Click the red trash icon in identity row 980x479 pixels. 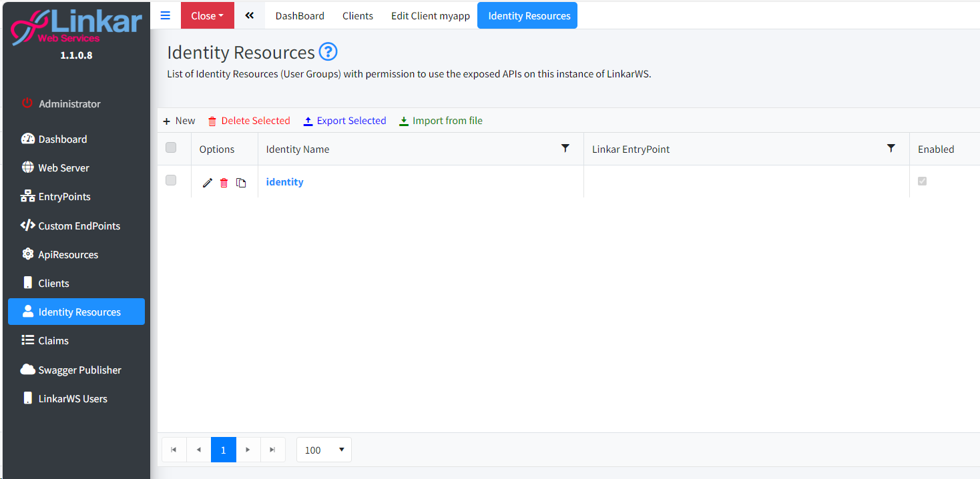224,183
